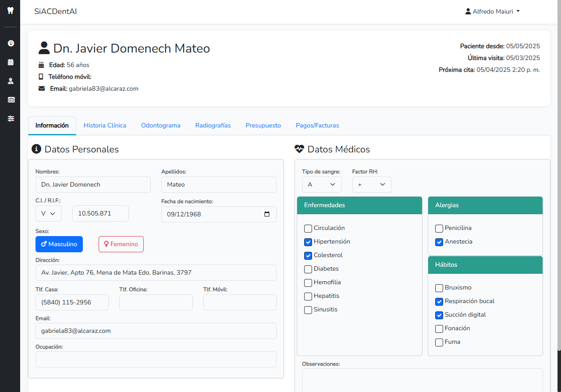Open the doctor icon in the sidebar
This screenshot has height=392, width=561.
click(11, 81)
